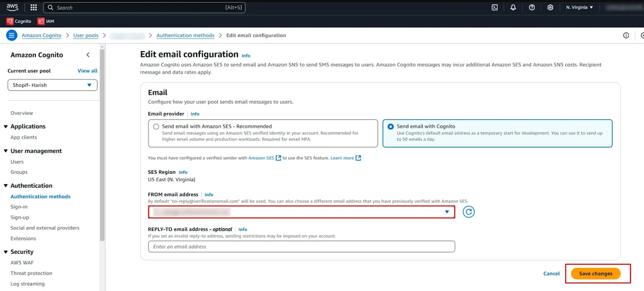The height and width of the screenshot is (291, 644).
Task: Open Info link beside SES Region
Action: pos(183,172)
